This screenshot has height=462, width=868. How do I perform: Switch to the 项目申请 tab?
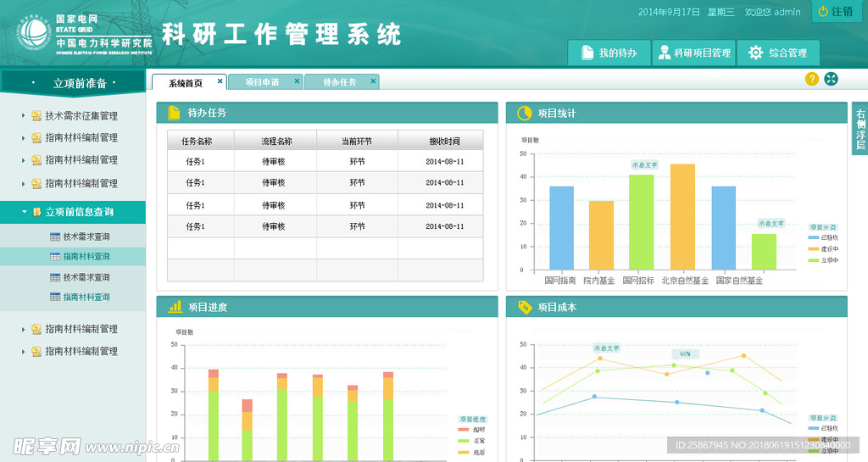(261, 82)
